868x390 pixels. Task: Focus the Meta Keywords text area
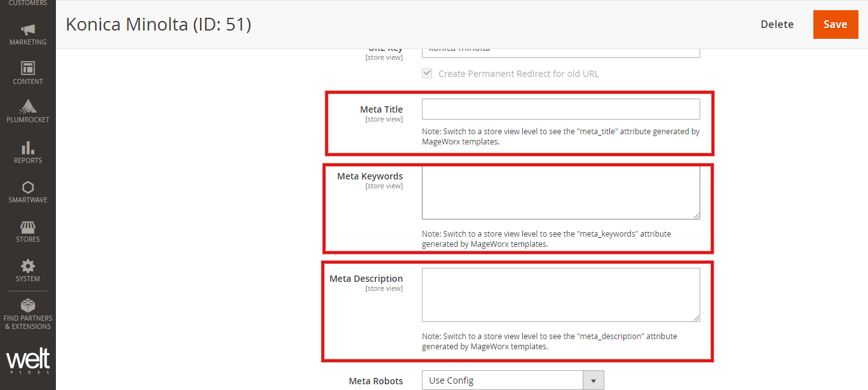[561, 193]
